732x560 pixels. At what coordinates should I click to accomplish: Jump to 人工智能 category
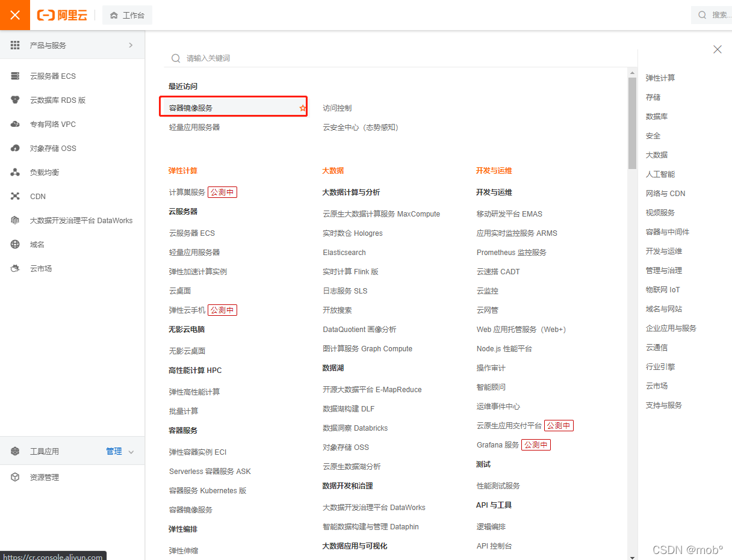point(660,174)
